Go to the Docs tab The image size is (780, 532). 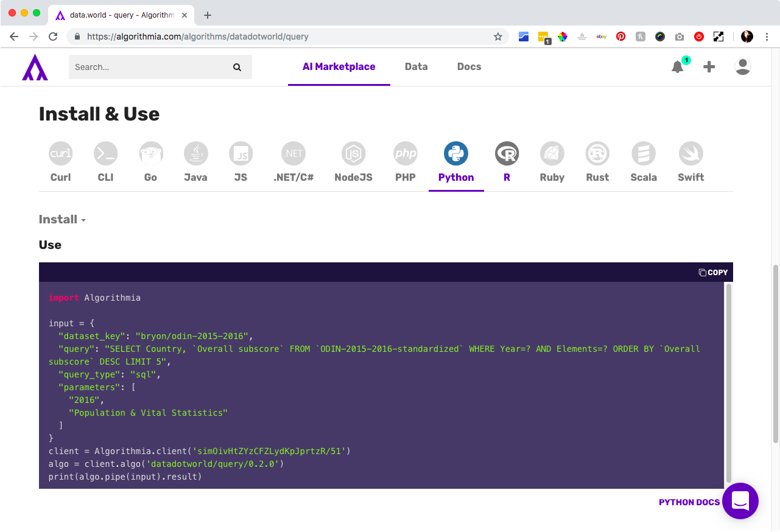[x=469, y=67]
